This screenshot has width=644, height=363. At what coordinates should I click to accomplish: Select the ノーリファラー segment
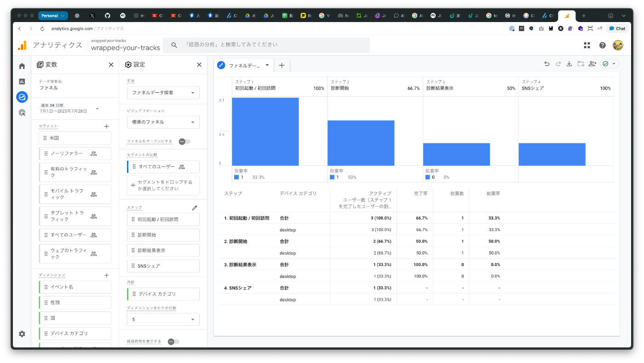click(75, 153)
